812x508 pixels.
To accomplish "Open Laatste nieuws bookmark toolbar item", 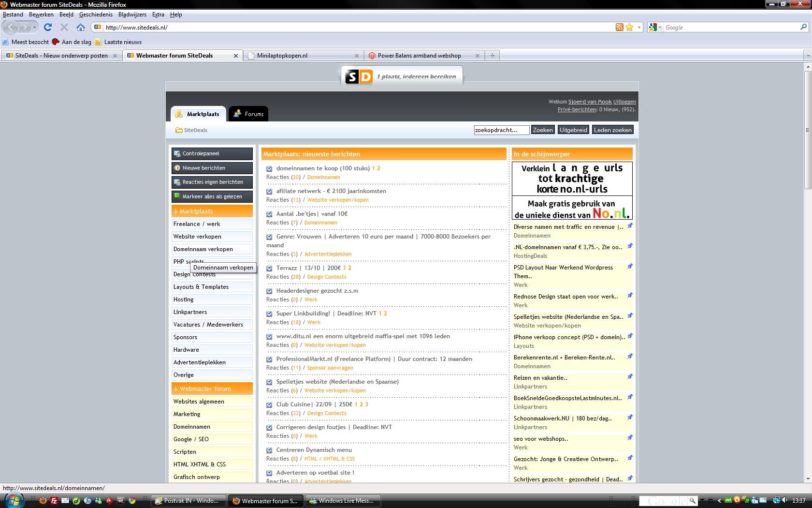I will (118, 42).
